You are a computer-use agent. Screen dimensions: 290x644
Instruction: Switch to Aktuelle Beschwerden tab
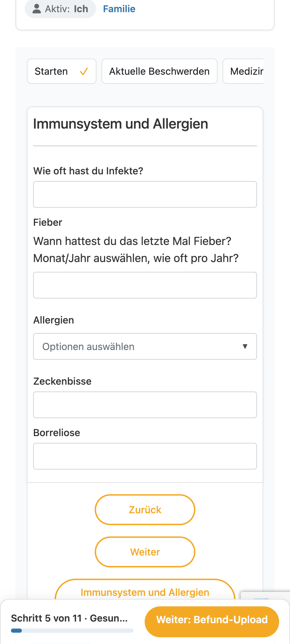coord(159,71)
